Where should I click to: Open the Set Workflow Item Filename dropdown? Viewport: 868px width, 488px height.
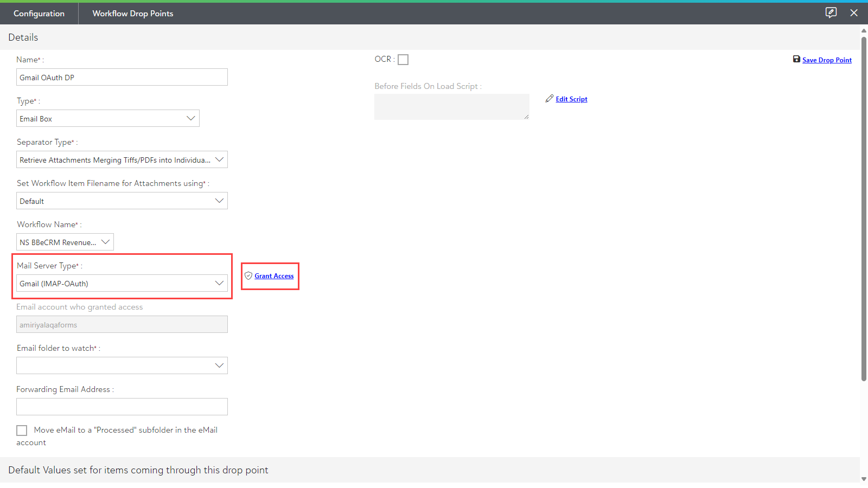click(x=122, y=201)
